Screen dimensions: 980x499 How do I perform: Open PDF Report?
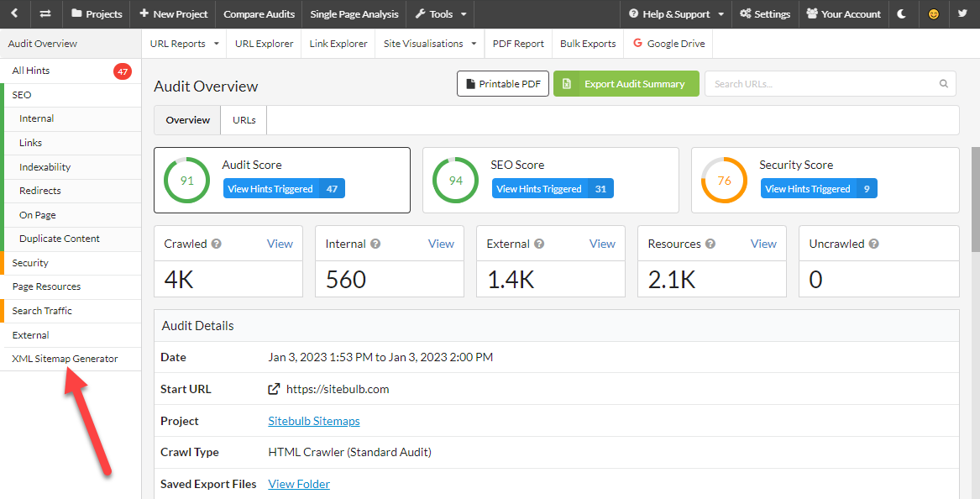[518, 44]
